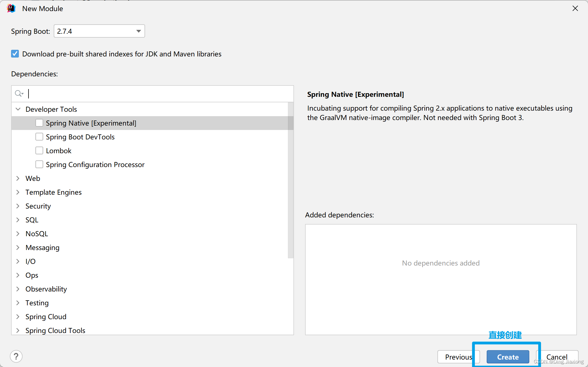Select the Testing category label
The width and height of the screenshot is (588, 367).
coord(37,303)
